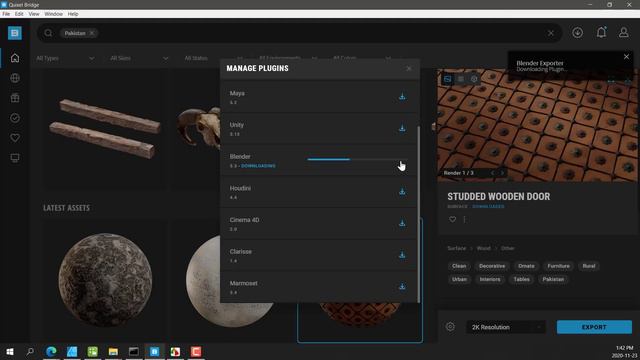Launch Microsoft Edge from taskbar
The width and height of the screenshot is (640, 360).
coord(51,351)
